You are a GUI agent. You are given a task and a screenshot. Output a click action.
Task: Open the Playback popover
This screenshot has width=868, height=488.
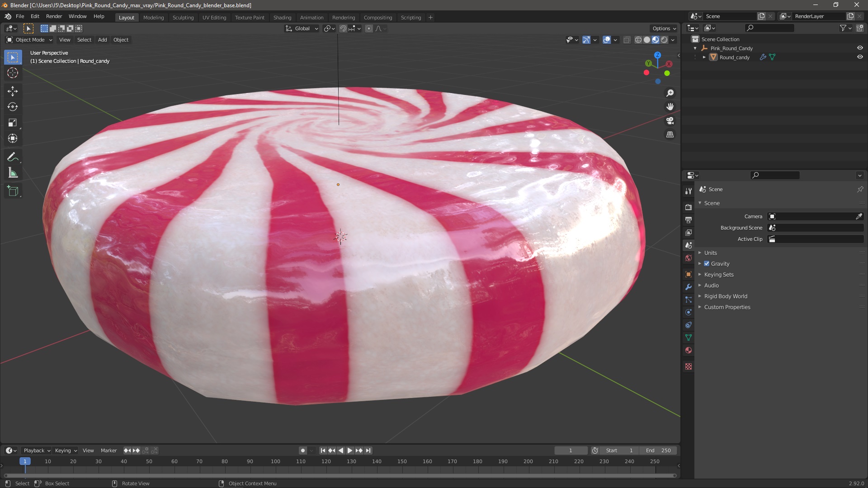tap(37, 450)
